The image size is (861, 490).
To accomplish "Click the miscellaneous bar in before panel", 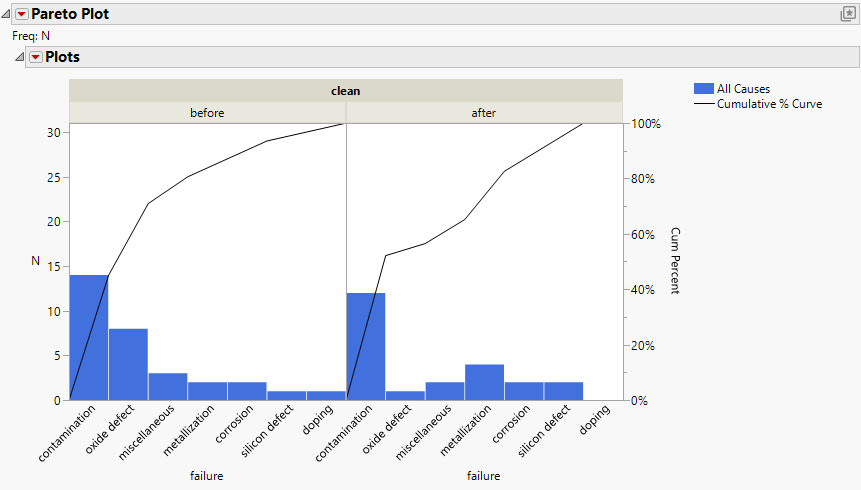I will click(x=168, y=386).
